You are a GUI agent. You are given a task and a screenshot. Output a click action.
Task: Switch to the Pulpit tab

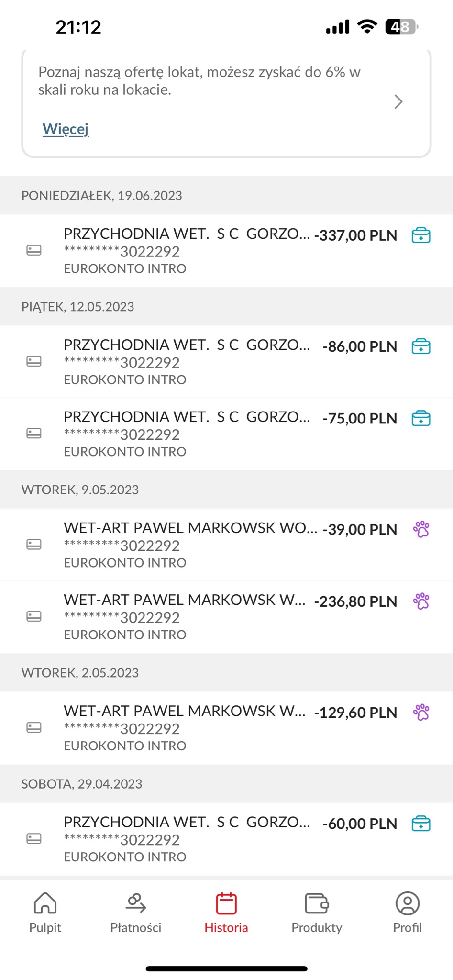click(45, 913)
